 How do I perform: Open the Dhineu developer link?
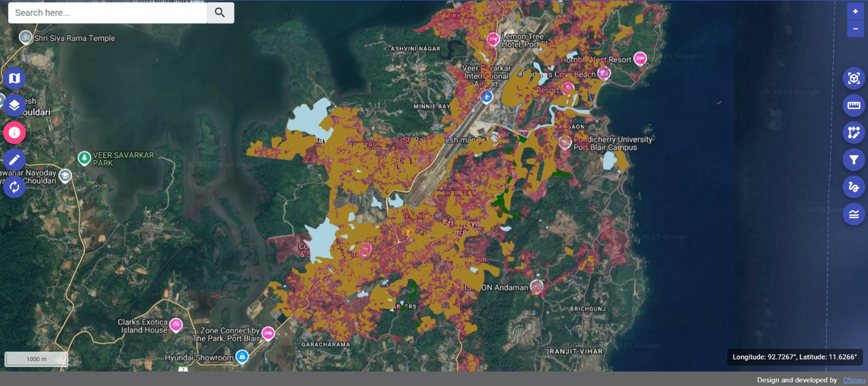(x=854, y=380)
